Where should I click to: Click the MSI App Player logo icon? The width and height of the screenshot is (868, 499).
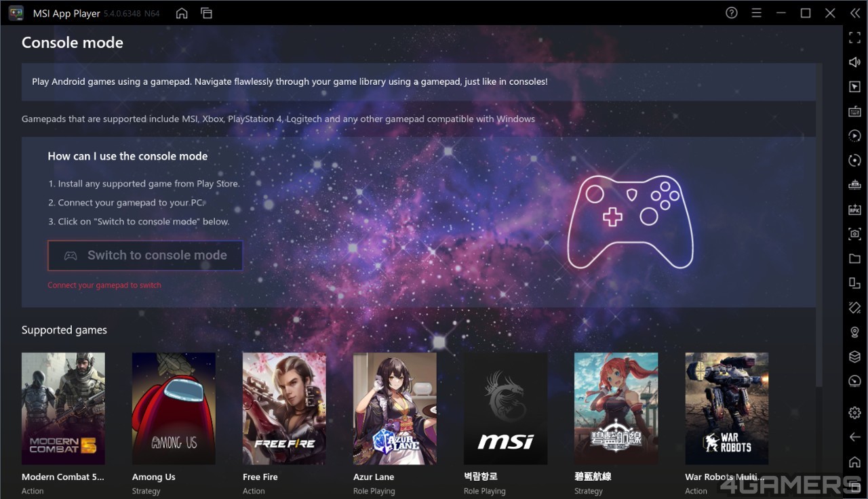16,13
